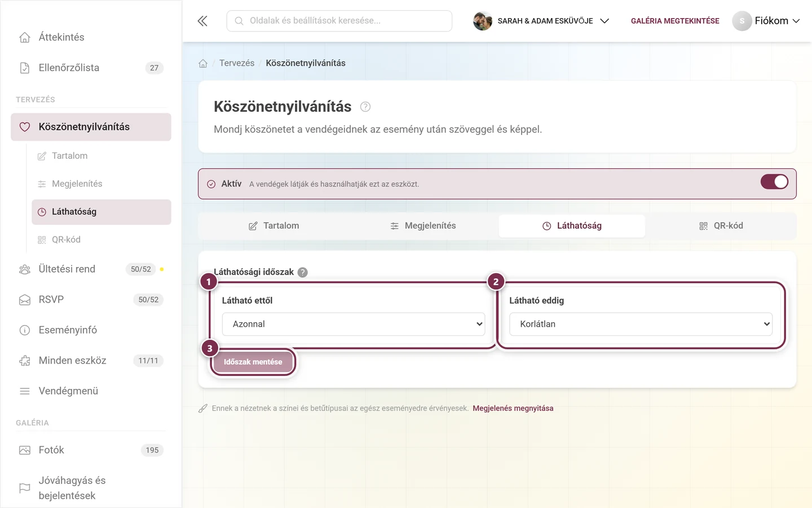
Task: Click the RSVP 50/52 count badge
Action: pyautogui.click(x=148, y=300)
